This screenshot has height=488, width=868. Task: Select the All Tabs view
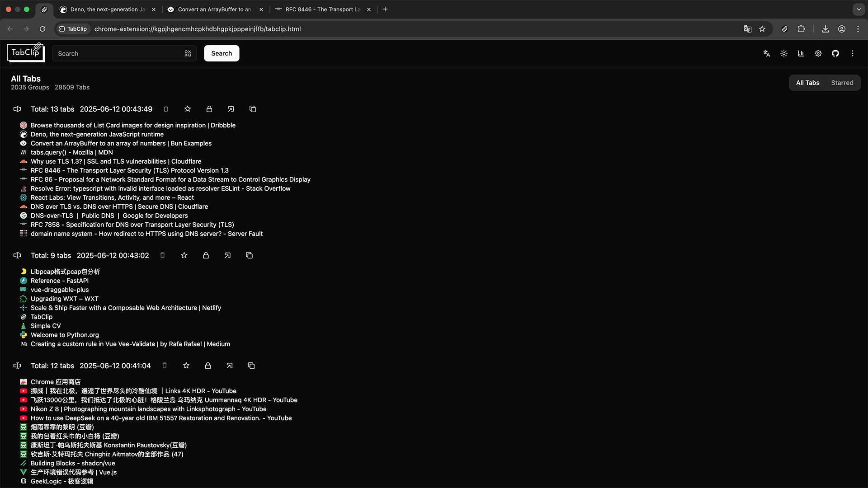(x=807, y=83)
